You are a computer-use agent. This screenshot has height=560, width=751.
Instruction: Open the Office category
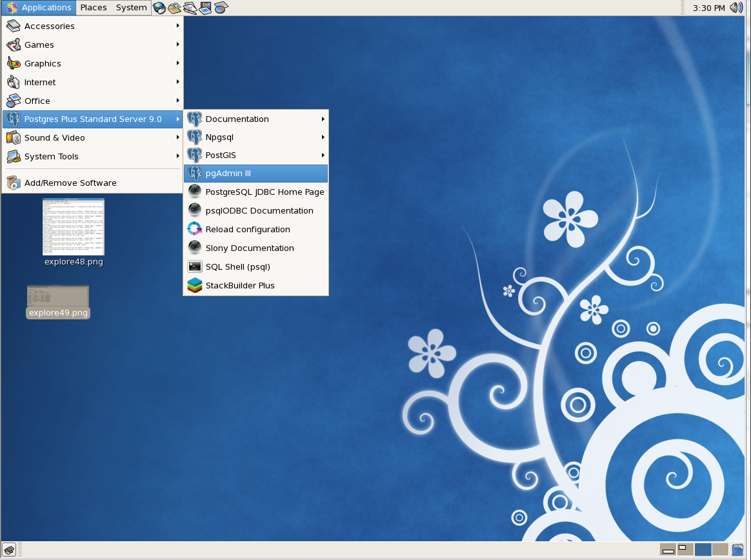tap(92, 101)
